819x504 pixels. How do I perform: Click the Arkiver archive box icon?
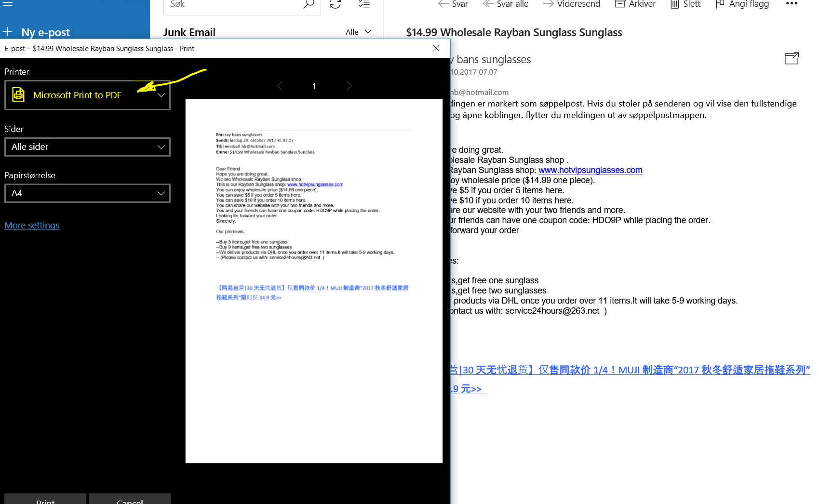point(620,4)
